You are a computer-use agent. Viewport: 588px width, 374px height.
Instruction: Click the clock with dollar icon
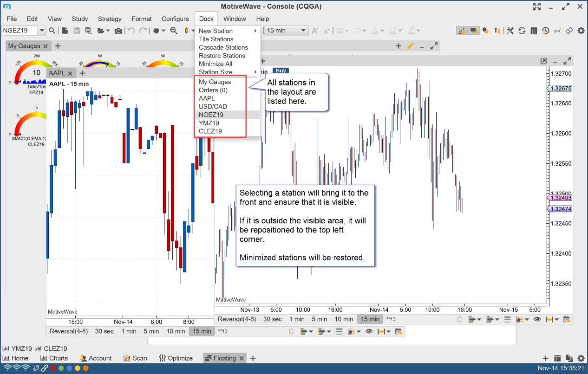[x=545, y=31]
